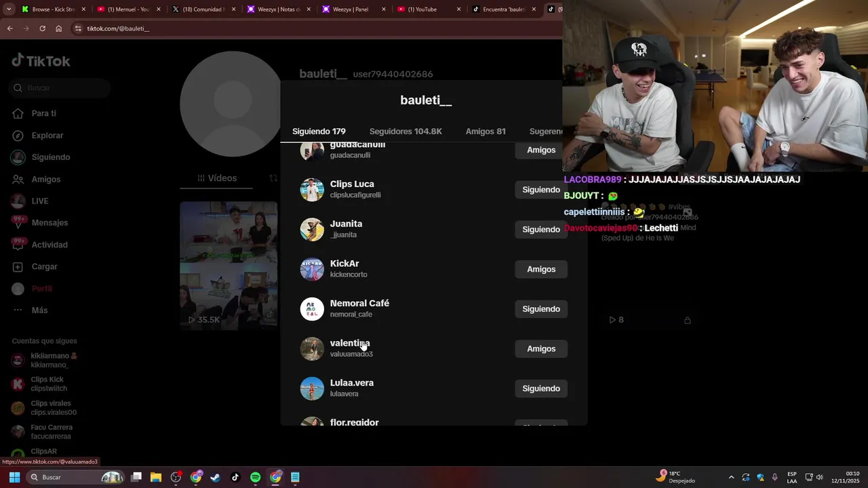The height and width of the screenshot is (488, 868).
Task: Switch to the Weezyx Panel browser tab
Action: [x=353, y=9]
